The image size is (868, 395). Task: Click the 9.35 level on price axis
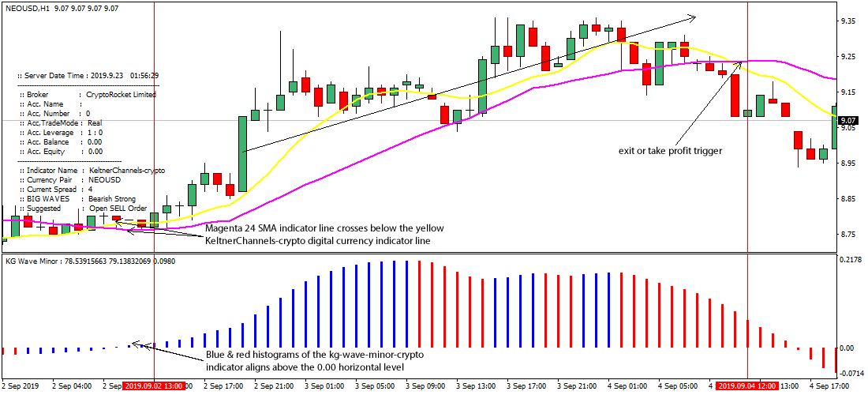(851, 21)
